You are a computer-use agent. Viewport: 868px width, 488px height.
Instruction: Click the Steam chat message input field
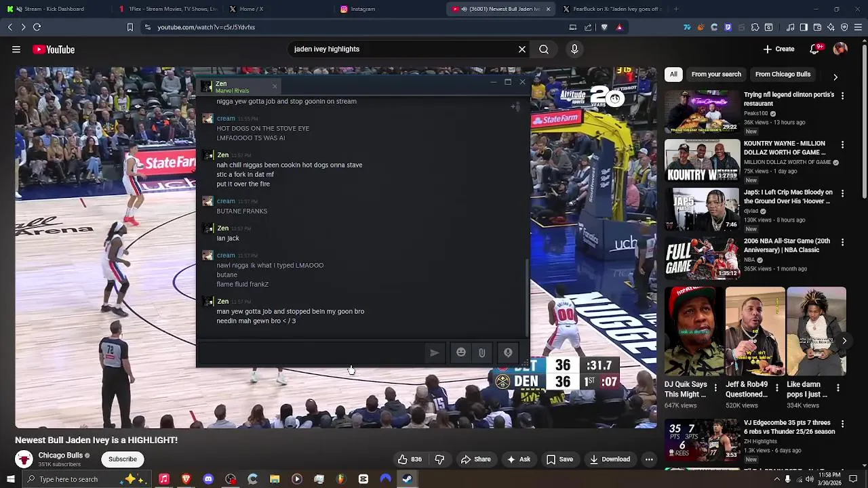[x=312, y=352]
